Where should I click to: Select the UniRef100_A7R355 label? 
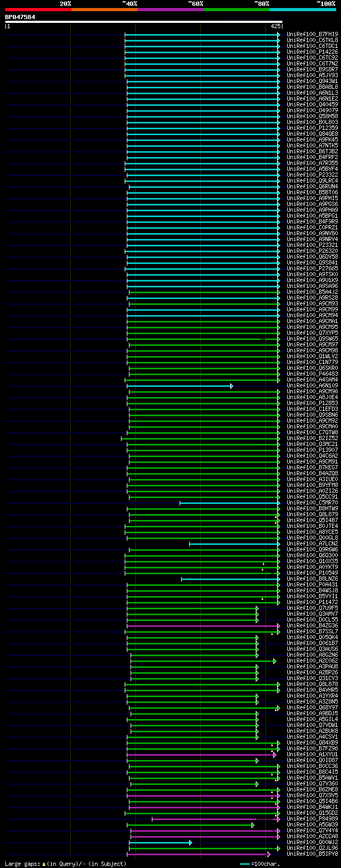coord(312,163)
